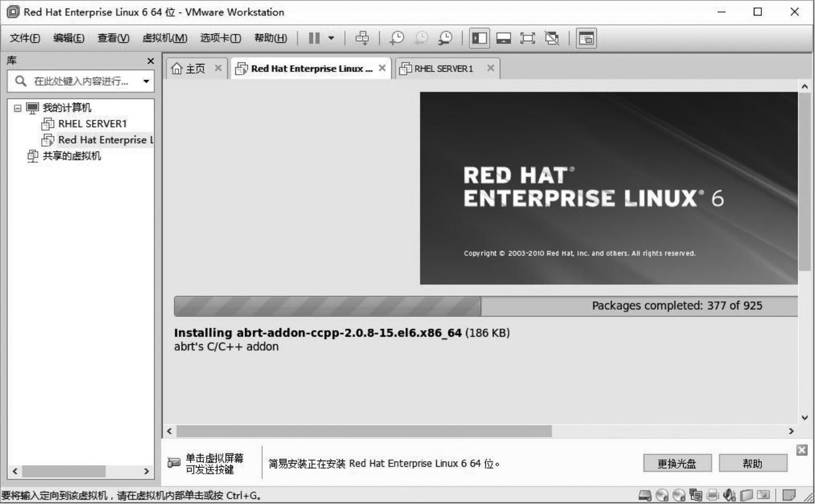Image resolution: width=815 pixels, height=504 pixels.
Task: Pause the running virtual machine
Action: pyautogui.click(x=314, y=38)
